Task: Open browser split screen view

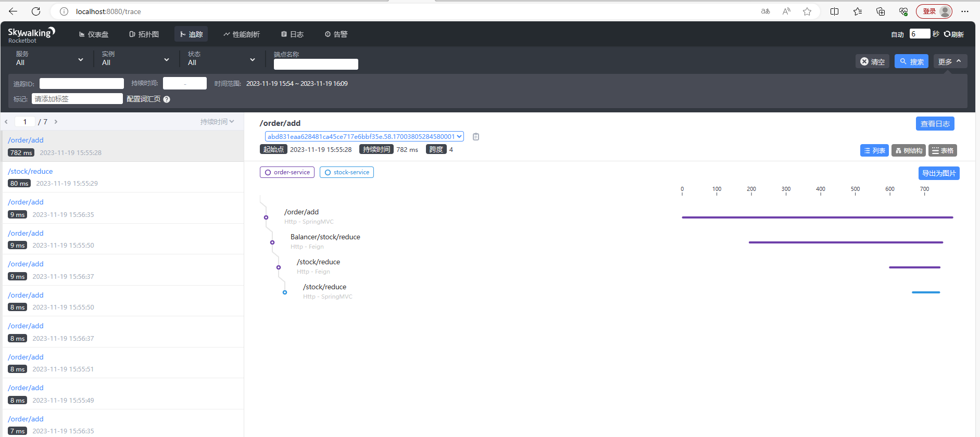Action: pyautogui.click(x=834, y=11)
